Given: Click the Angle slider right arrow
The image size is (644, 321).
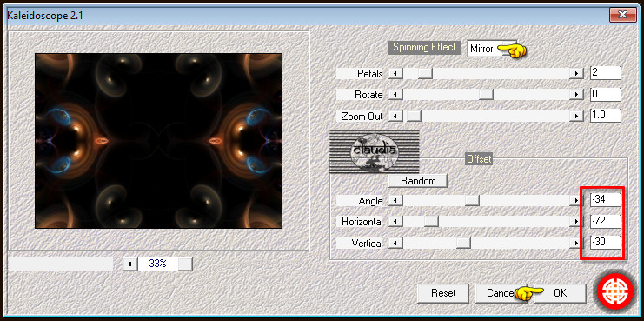Looking at the screenshot, I should [x=576, y=201].
